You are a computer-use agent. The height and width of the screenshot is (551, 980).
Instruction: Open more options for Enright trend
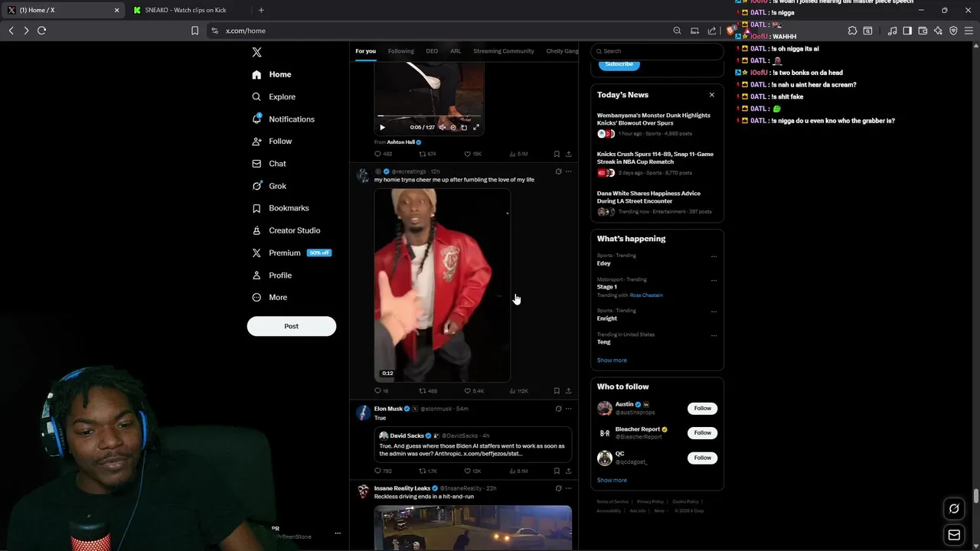point(714,311)
